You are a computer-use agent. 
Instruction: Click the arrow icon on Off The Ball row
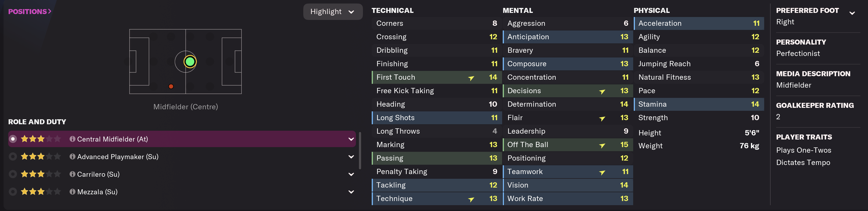coord(602,146)
